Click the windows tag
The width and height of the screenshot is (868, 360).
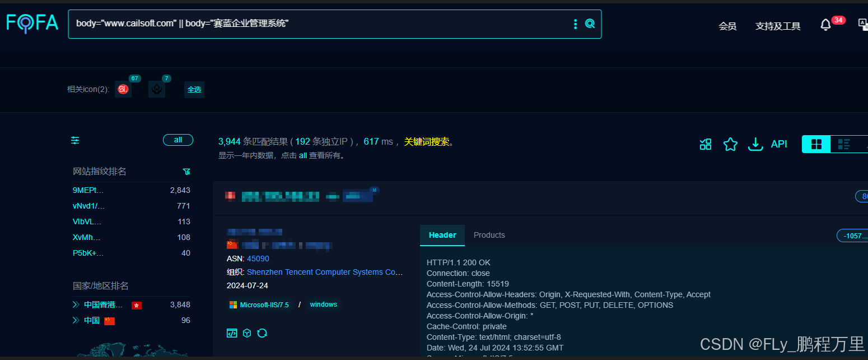point(324,304)
